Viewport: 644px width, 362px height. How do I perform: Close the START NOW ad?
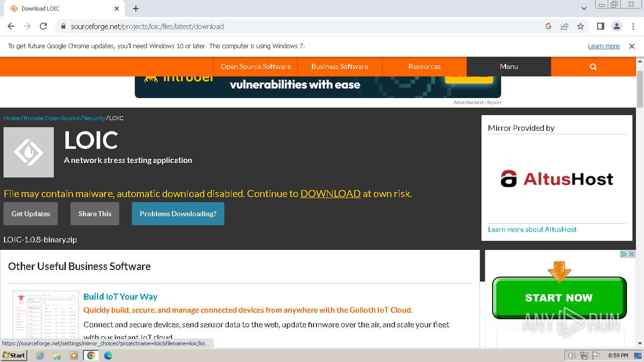(632, 254)
